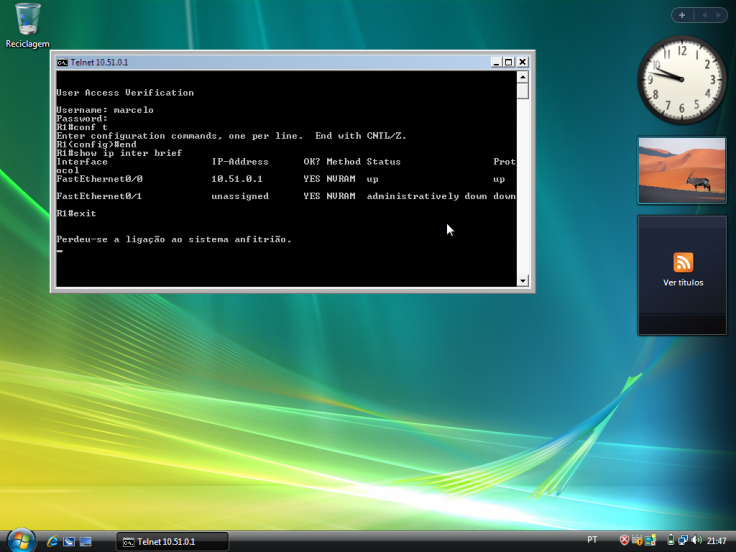Click Ver títulos in feed gadget
Viewport: 736px width, 552px height.
coord(683,283)
